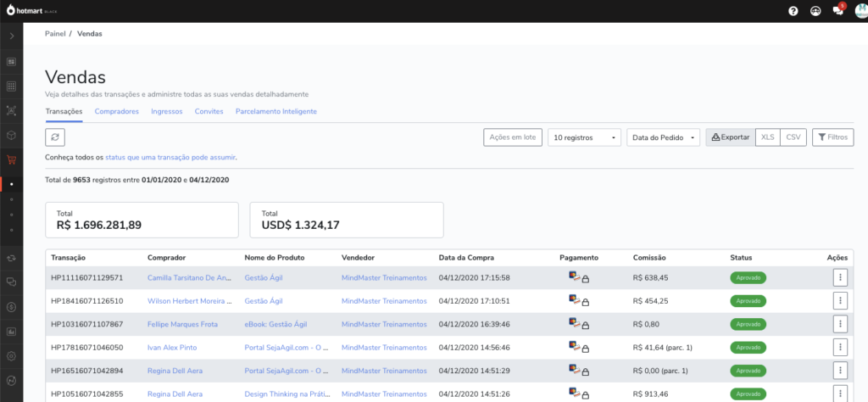Click the Exportar button
868x402 pixels.
tap(730, 137)
